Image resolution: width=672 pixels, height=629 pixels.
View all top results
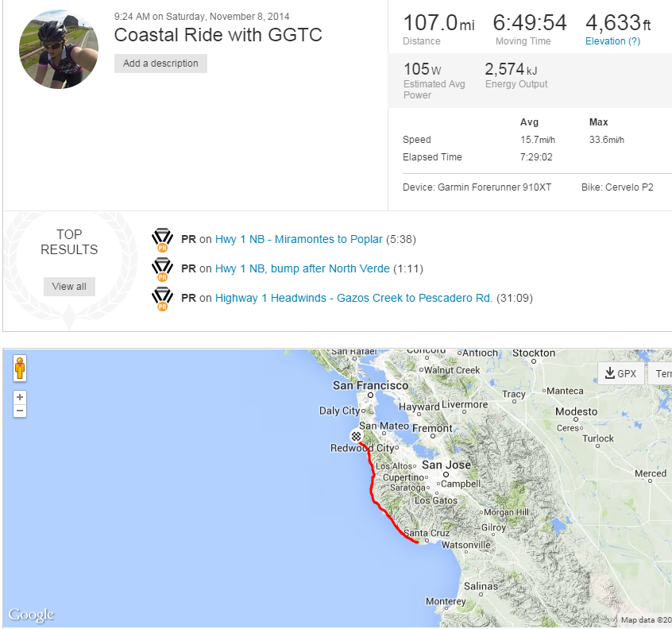69,287
